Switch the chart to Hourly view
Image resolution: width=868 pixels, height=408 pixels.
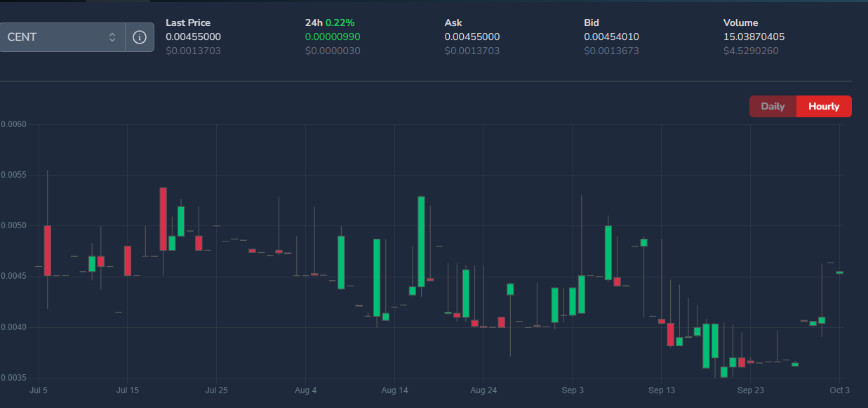click(824, 107)
